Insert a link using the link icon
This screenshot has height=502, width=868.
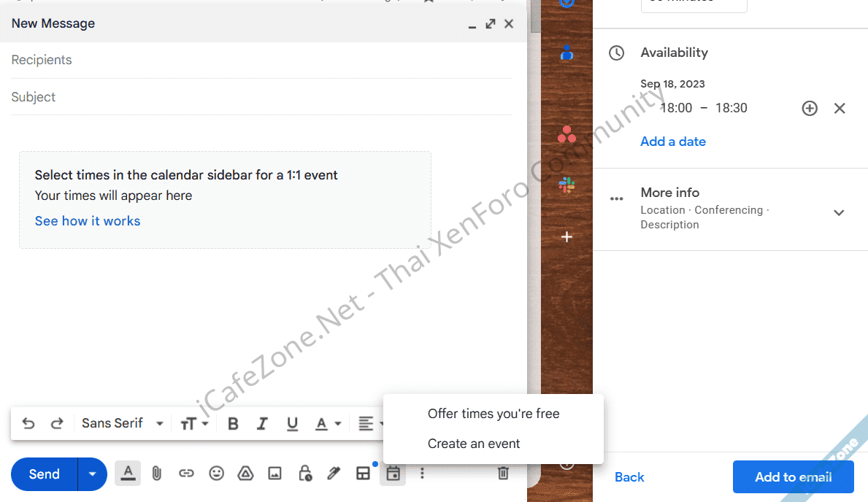tap(186, 474)
